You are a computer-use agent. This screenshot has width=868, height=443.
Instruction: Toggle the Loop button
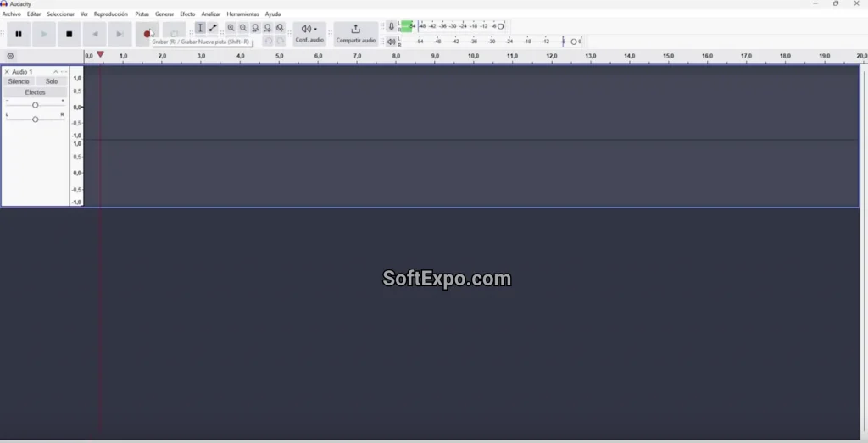click(x=174, y=34)
